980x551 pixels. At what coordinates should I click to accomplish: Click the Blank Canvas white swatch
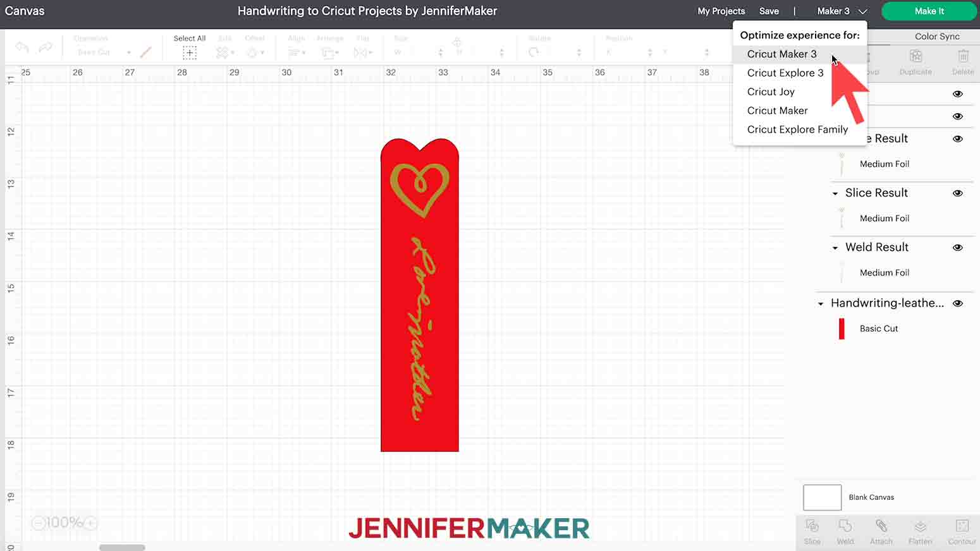[822, 497]
